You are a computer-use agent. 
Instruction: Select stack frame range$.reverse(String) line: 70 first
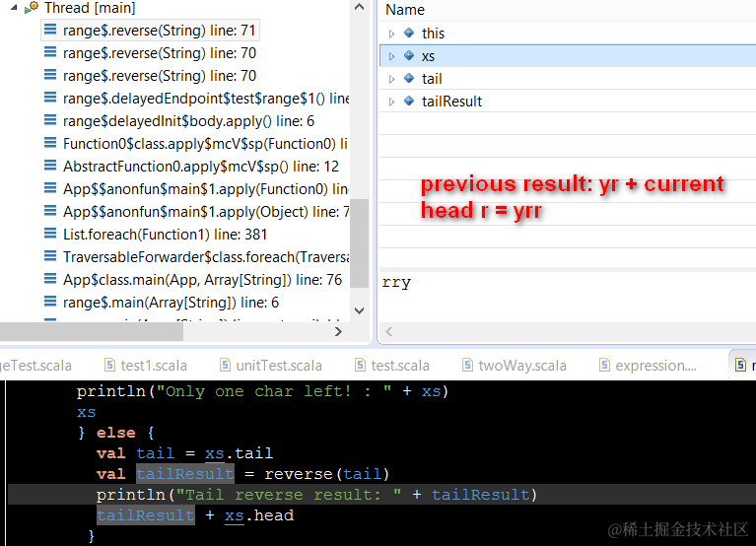[x=159, y=53]
